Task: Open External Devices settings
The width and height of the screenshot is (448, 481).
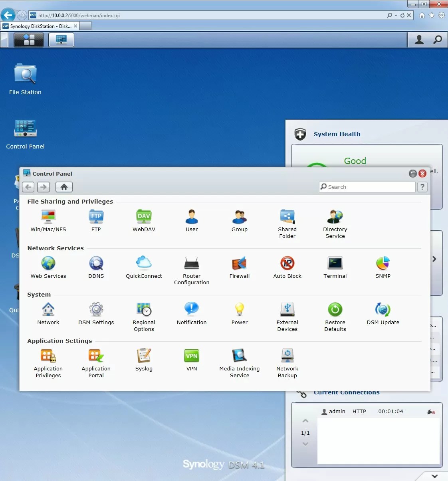Action: (287, 317)
